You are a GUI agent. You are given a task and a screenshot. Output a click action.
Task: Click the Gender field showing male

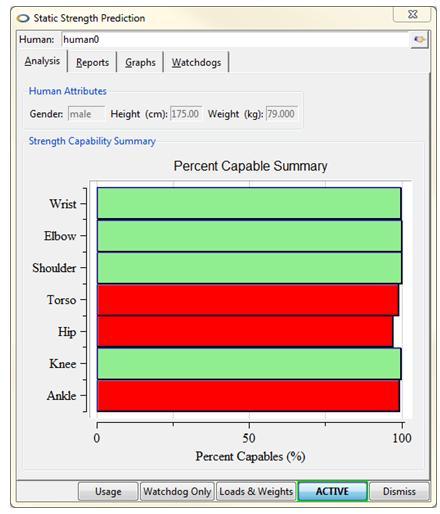86,114
